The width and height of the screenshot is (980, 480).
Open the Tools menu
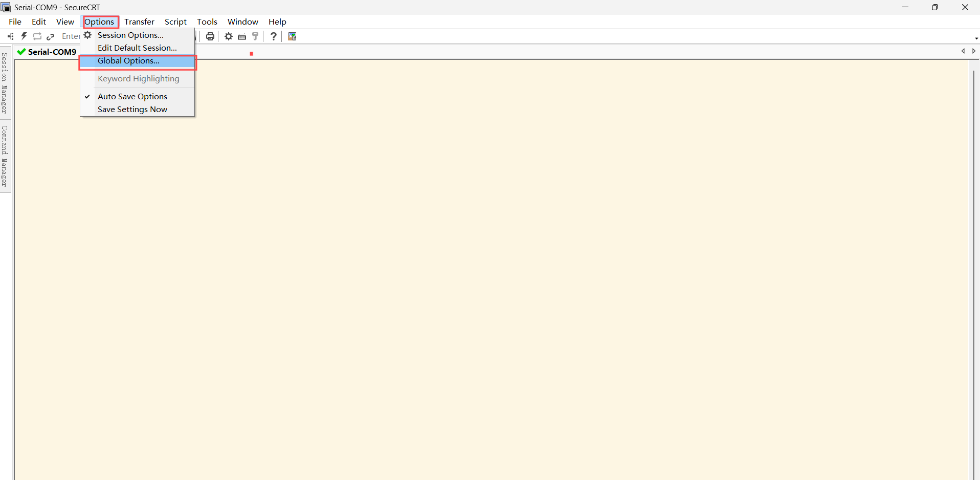pos(207,21)
